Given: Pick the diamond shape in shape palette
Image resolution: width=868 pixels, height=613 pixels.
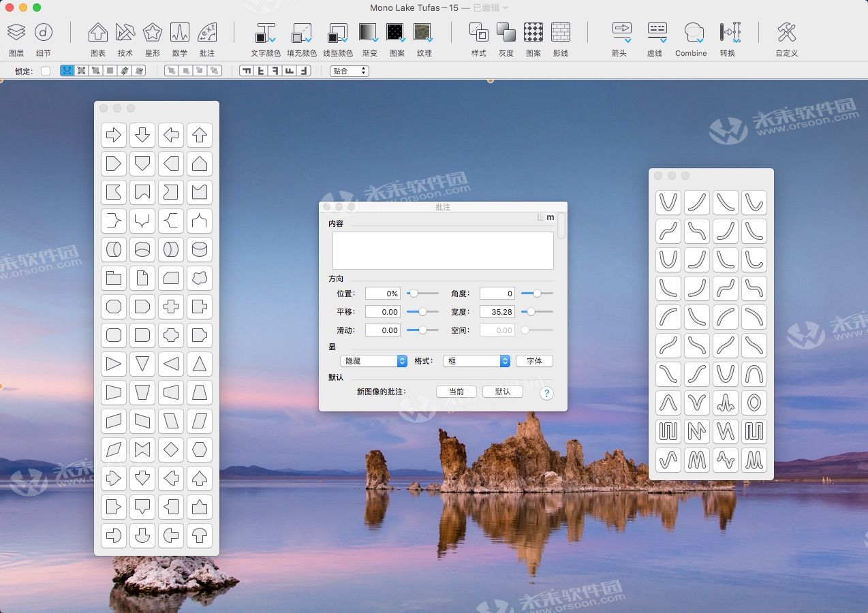Looking at the screenshot, I should click(x=171, y=450).
